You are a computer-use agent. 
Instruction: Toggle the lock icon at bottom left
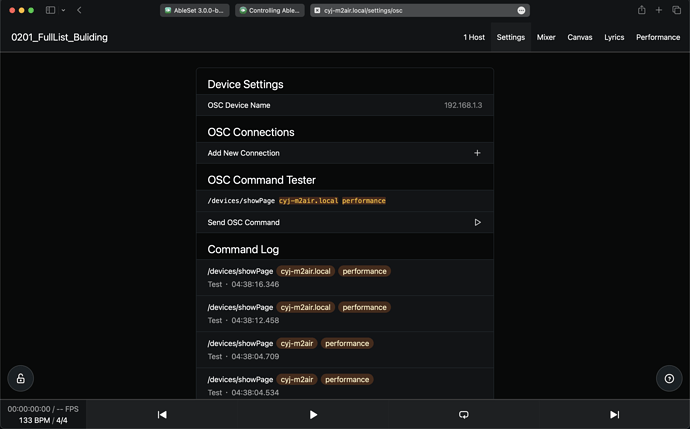point(20,378)
